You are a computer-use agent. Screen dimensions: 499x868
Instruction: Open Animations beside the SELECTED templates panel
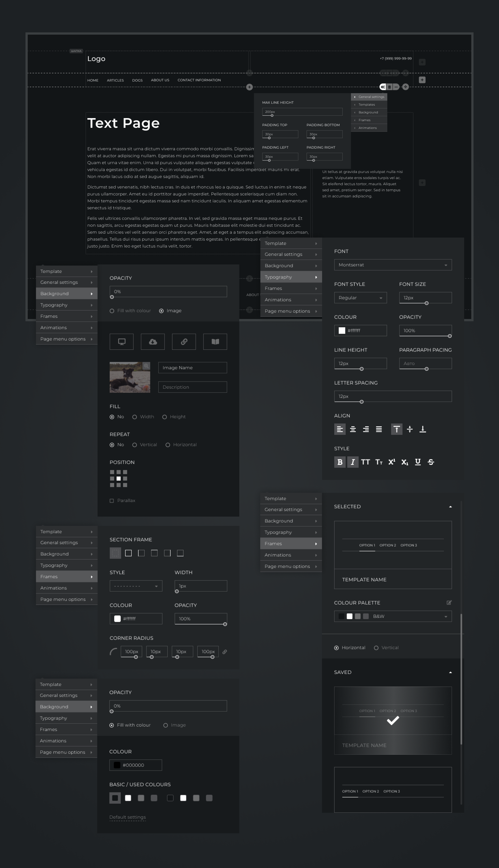(291, 555)
